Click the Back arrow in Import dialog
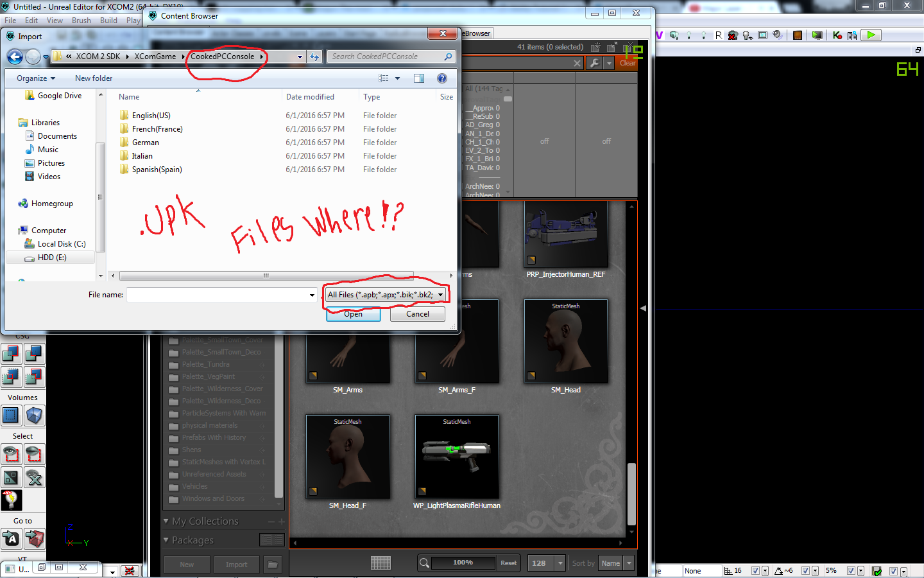924x578 pixels. [x=15, y=57]
